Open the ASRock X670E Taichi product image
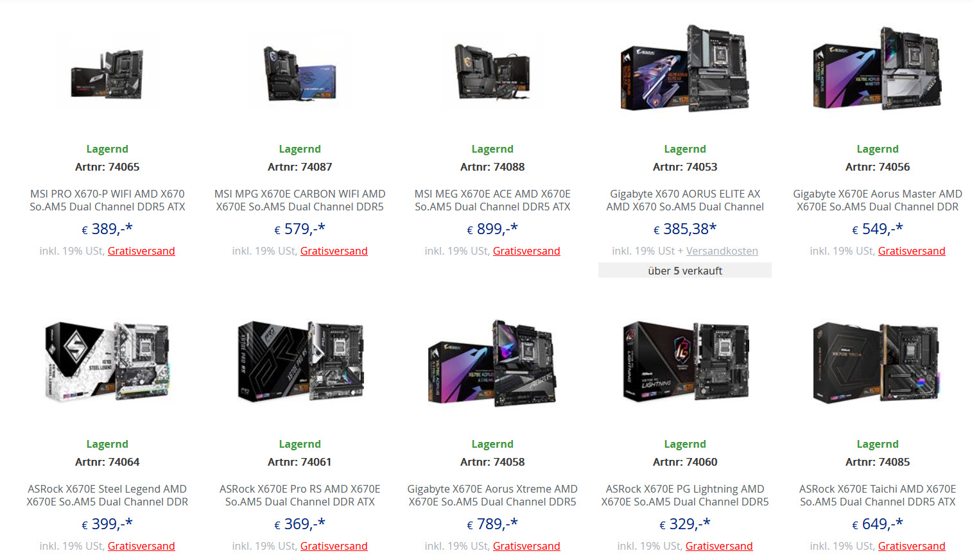Image resolution: width=972 pixels, height=560 pixels. [x=878, y=363]
